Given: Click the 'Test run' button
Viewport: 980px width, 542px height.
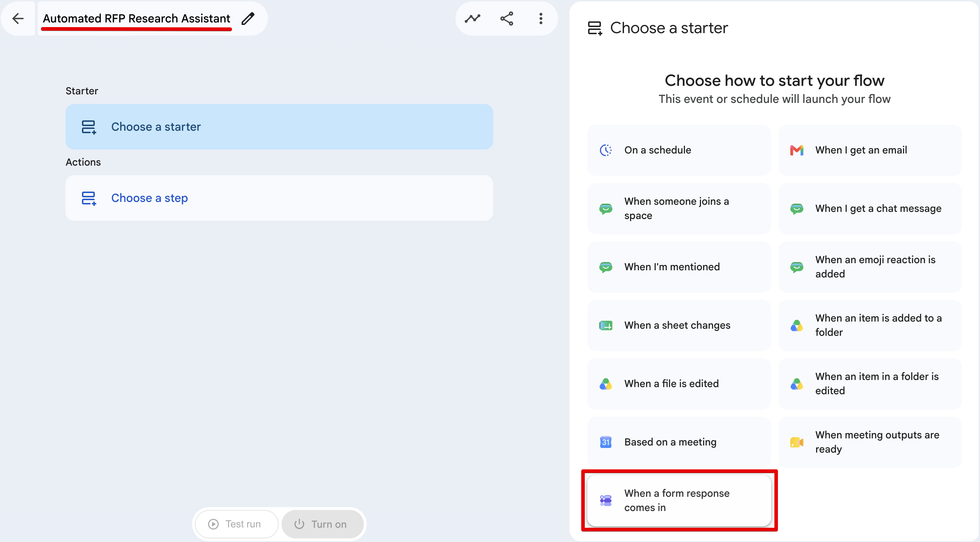Looking at the screenshot, I should pyautogui.click(x=236, y=524).
